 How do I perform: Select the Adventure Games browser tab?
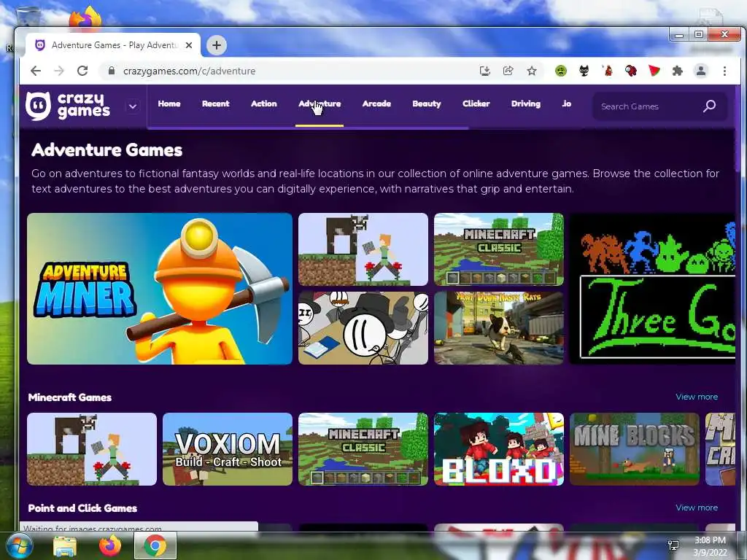(113, 45)
